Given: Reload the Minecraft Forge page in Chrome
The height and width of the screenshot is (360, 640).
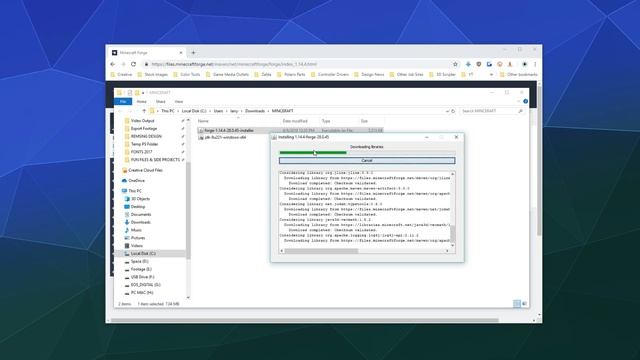Looking at the screenshot, I should 133,64.
